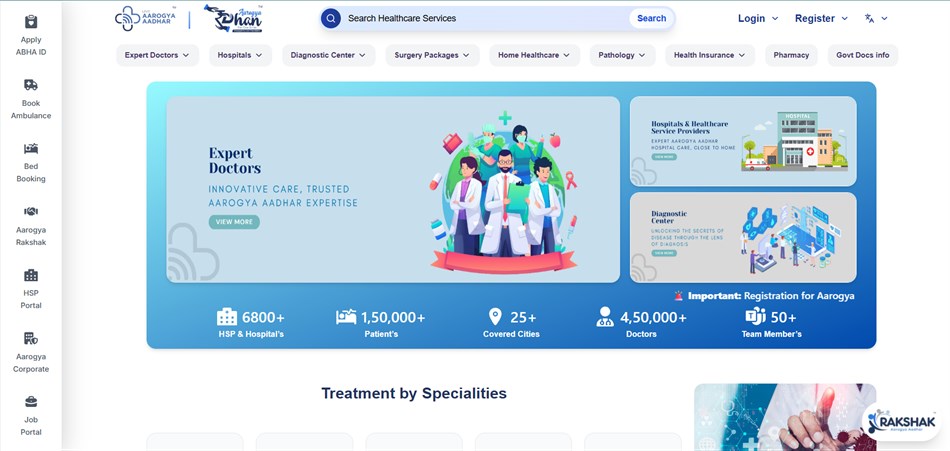The image size is (950, 451).
Task: Click the medical technology image beside Specialities
Action: point(785,417)
